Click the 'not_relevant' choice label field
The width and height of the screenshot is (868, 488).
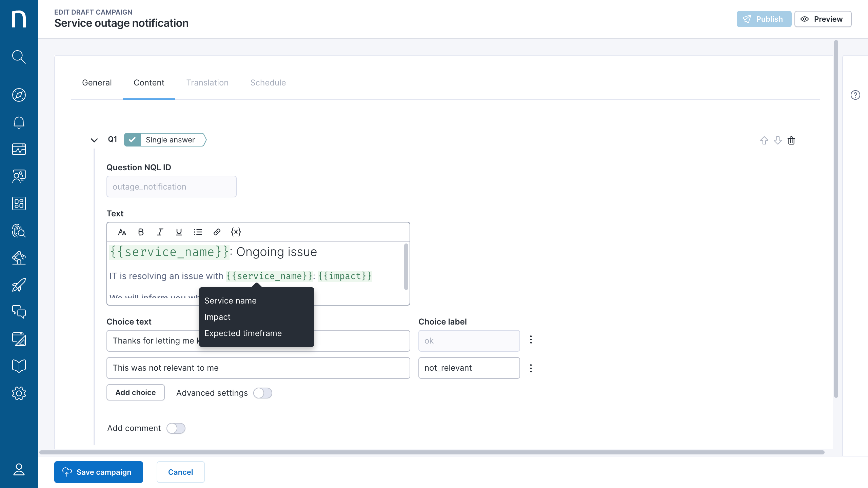(x=469, y=368)
